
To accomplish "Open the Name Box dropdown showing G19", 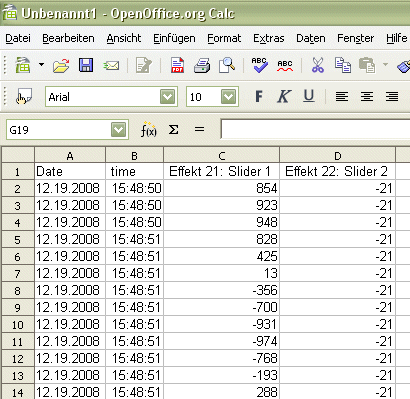I will coord(119,129).
